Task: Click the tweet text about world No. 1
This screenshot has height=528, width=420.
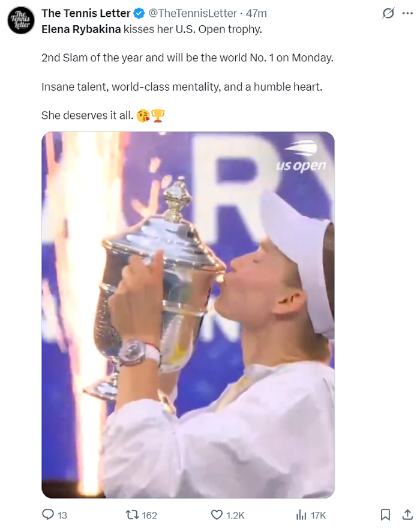Action: [187, 58]
